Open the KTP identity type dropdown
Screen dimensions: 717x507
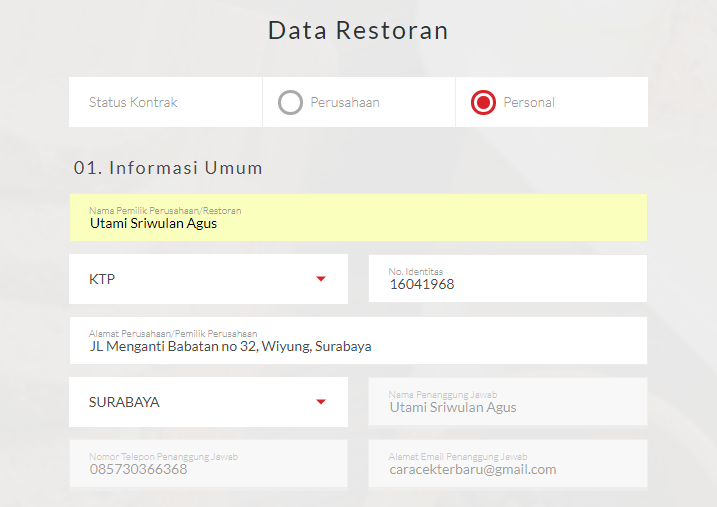[x=208, y=279]
